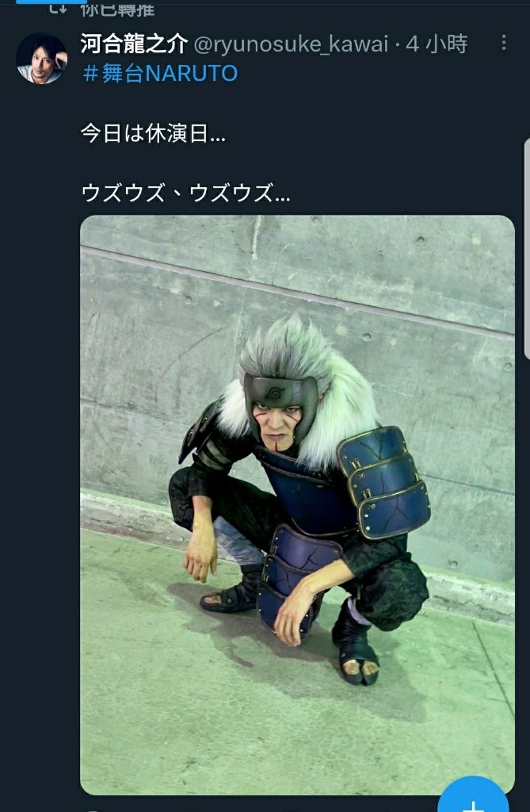Open the 河合龍之介 display name profile link
The image size is (530, 812).
(134, 44)
